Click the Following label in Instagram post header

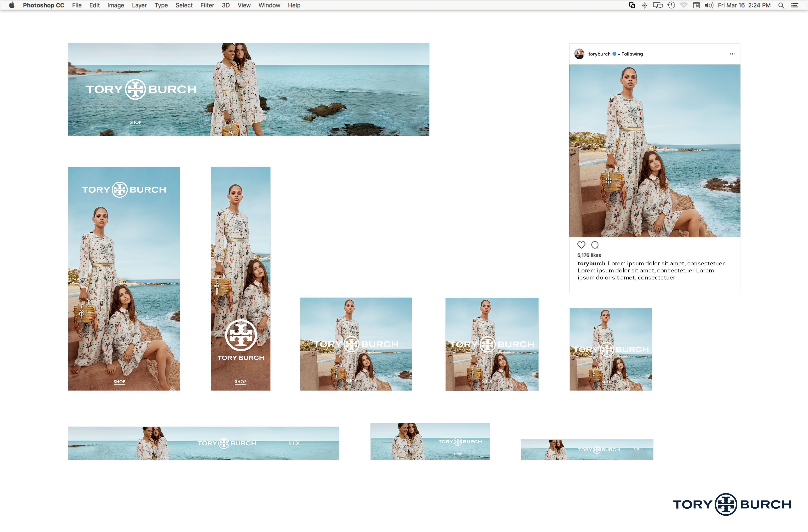[632, 54]
